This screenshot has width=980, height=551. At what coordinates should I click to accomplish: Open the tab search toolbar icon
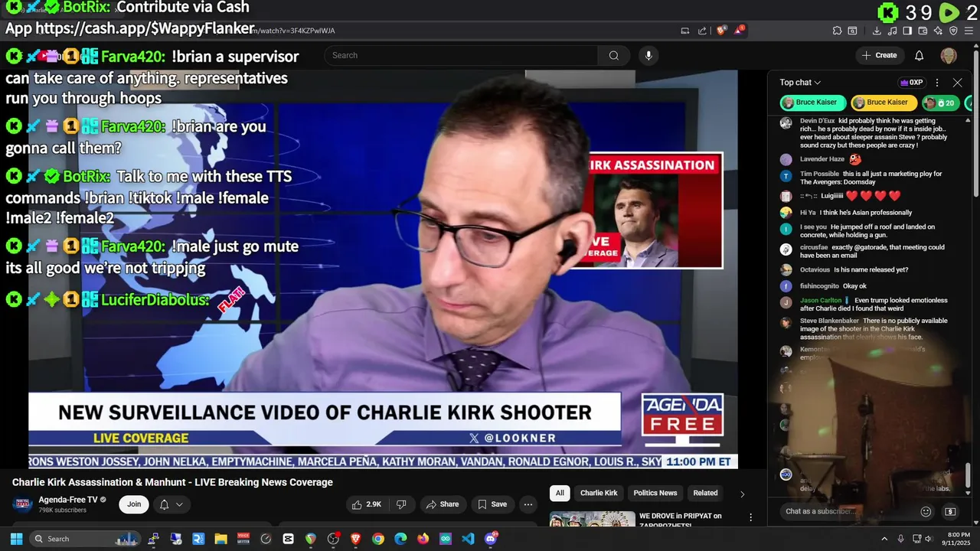(852, 31)
